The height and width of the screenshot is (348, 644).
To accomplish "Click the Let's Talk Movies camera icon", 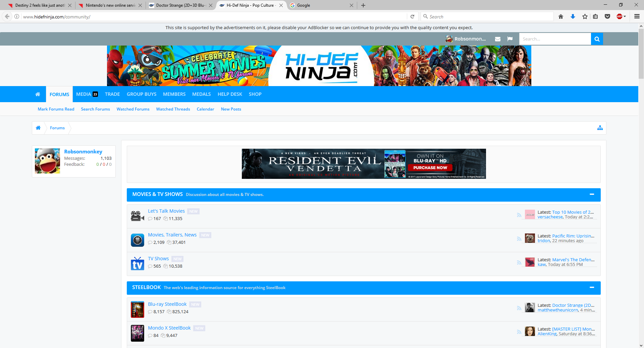I will 137,216.
